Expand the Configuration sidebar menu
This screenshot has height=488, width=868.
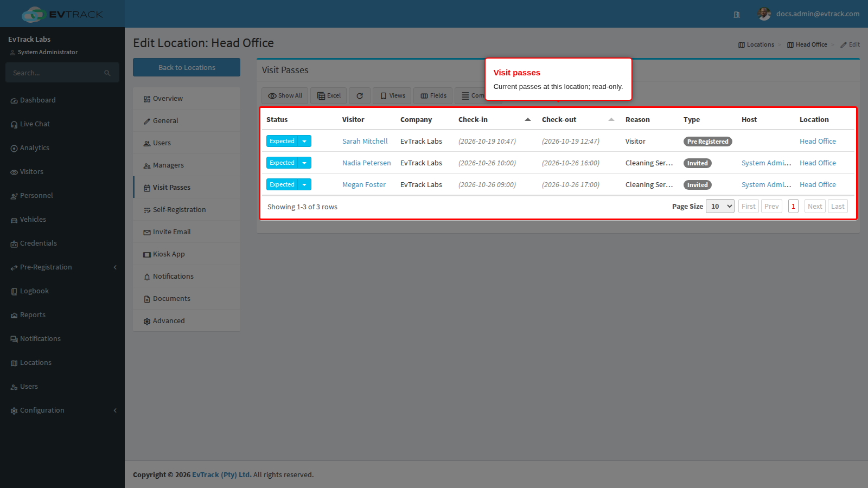tap(62, 410)
